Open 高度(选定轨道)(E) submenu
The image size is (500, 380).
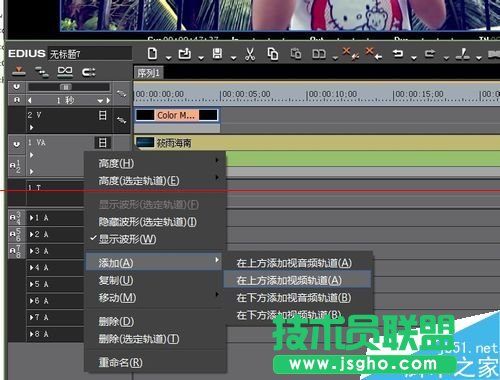click(155, 181)
